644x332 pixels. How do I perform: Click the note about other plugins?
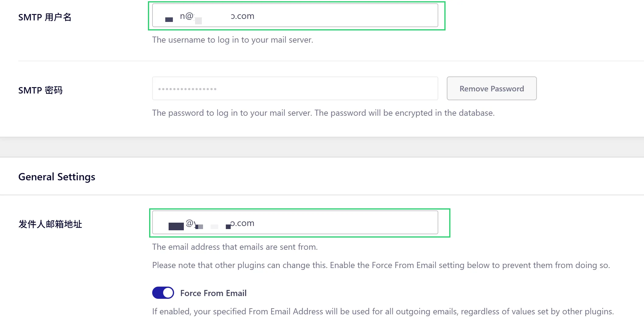pyautogui.click(x=381, y=265)
